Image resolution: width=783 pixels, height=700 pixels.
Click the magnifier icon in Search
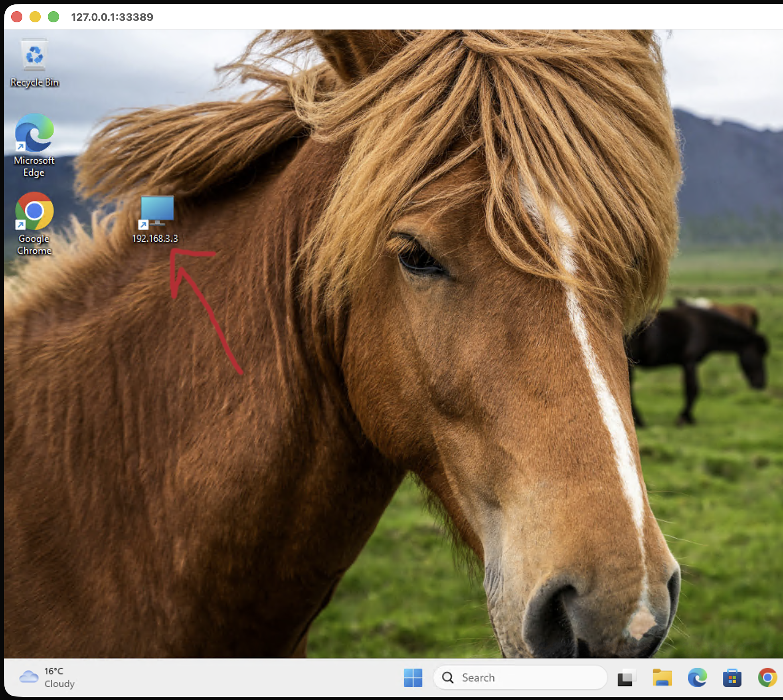(448, 678)
